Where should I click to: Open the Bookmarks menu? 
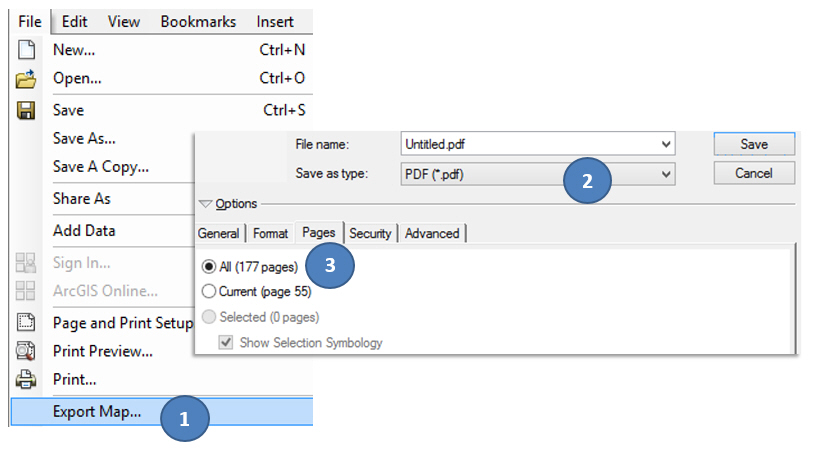(x=198, y=21)
